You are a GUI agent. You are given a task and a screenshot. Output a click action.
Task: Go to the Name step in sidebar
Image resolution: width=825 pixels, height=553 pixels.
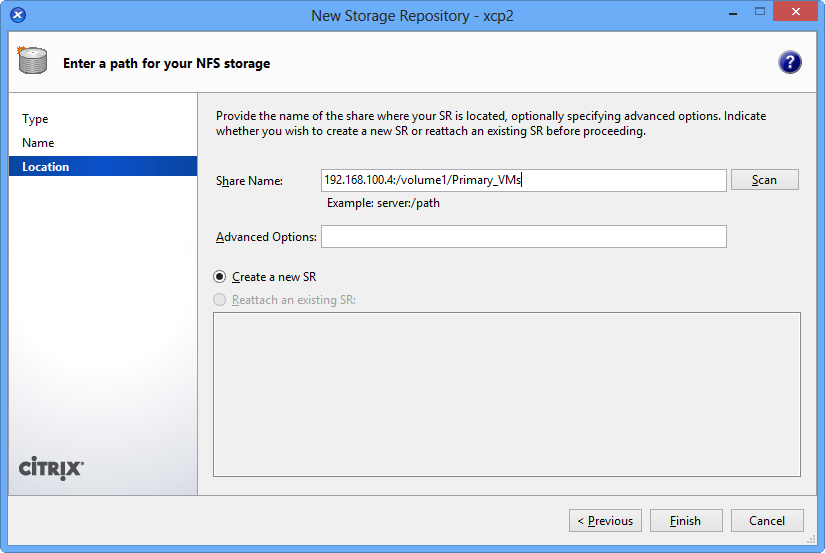tap(38, 143)
